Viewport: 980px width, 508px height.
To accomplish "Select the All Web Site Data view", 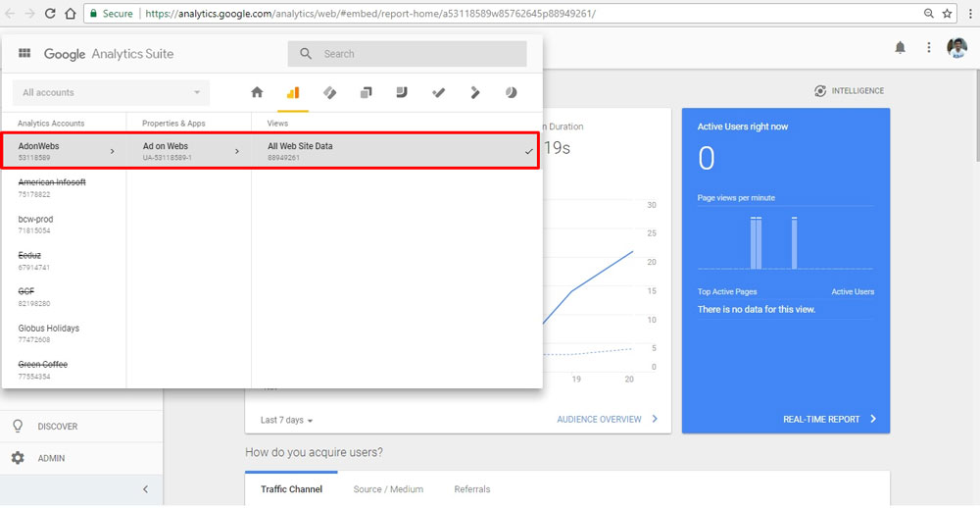I will pyautogui.click(x=396, y=151).
